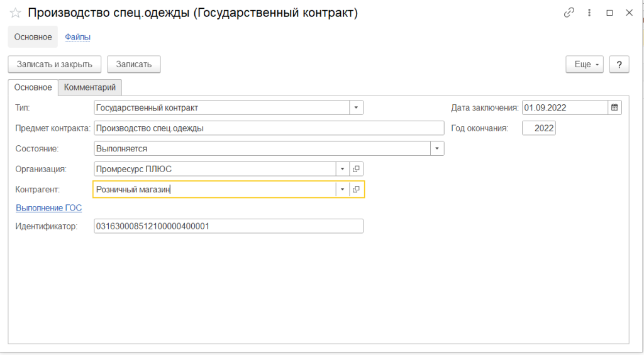Switch to the Комментарий tab
This screenshot has height=355, width=644.
tap(90, 87)
